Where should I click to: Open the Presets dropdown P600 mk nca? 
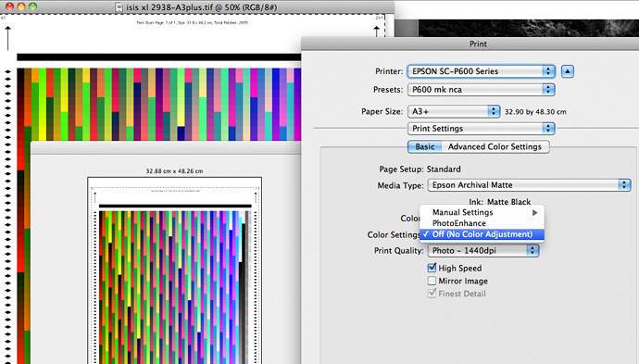pyautogui.click(x=482, y=89)
